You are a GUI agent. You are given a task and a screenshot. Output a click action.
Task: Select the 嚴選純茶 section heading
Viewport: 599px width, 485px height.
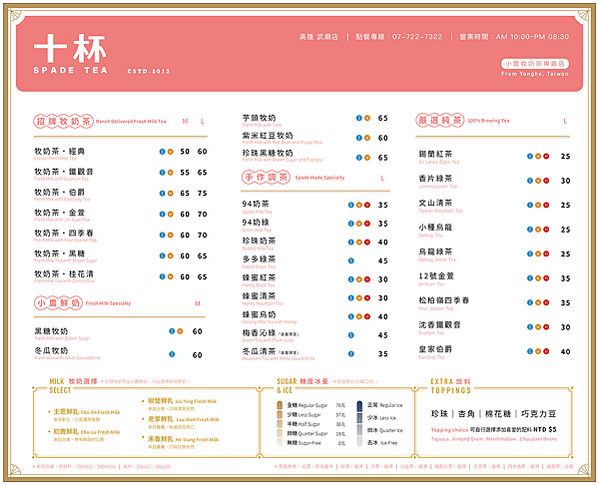(x=440, y=121)
